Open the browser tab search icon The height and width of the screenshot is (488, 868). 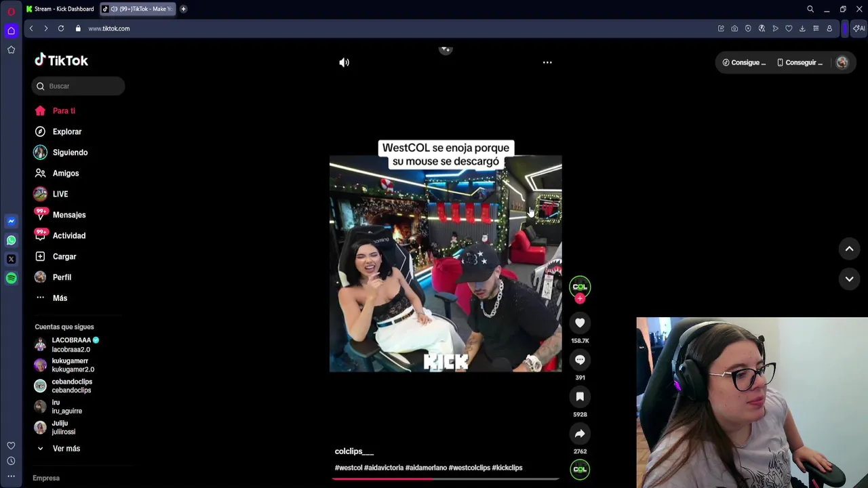810,9
